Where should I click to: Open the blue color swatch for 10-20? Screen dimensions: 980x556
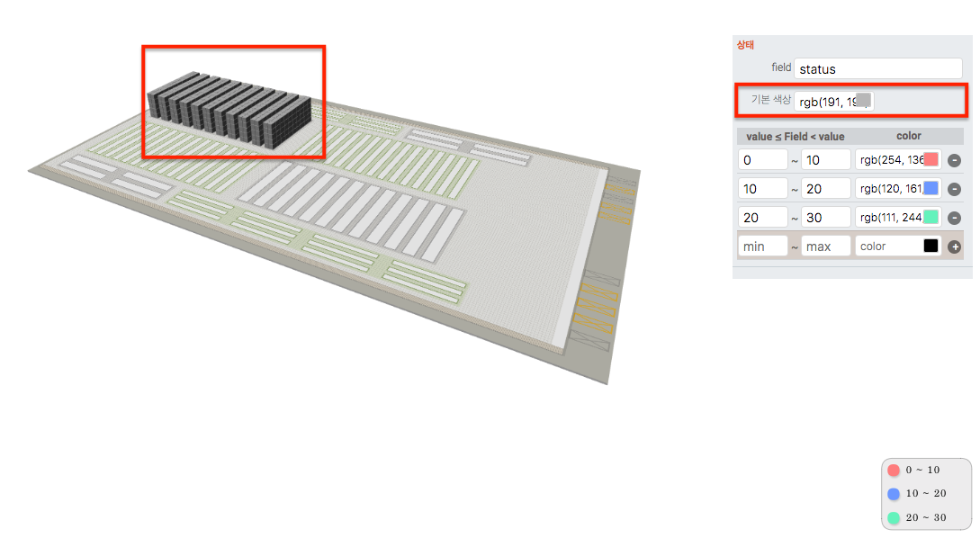click(x=931, y=188)
